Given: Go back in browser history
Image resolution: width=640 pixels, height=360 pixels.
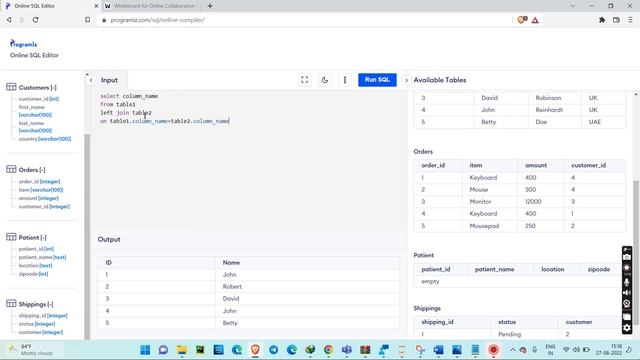Looking at the screenshot, I should coord(9,20).
